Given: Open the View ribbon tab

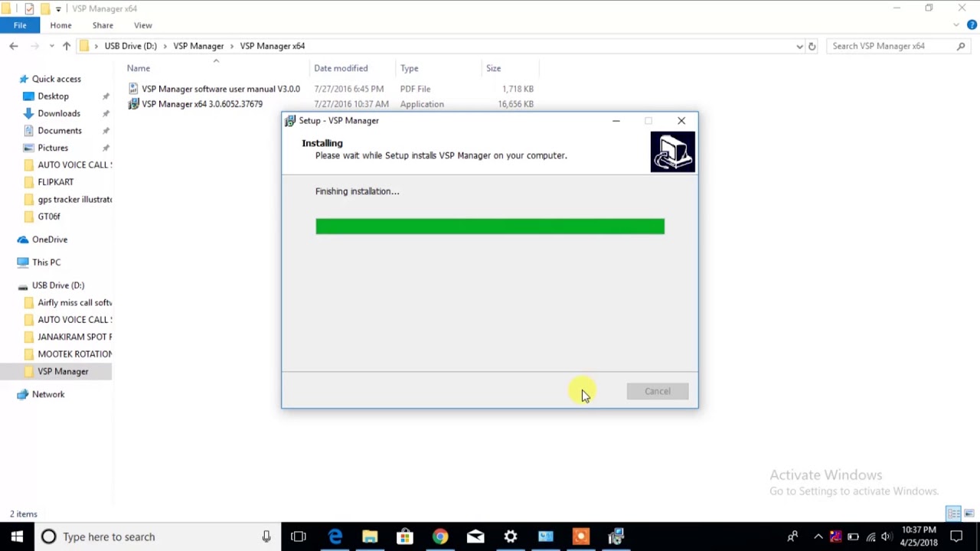Looking at the screenshot, I should click(142, 25).
